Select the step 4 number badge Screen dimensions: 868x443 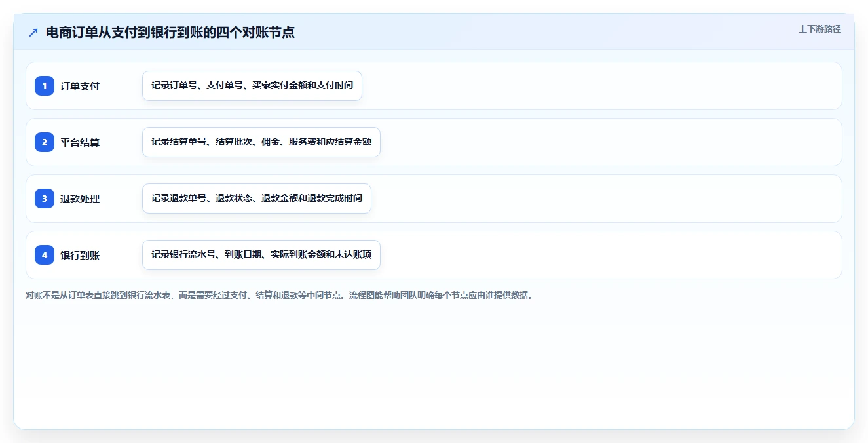coord(45,255)
